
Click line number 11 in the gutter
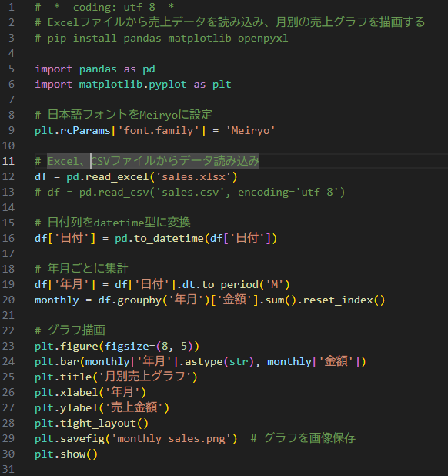[x=8, y=161]
